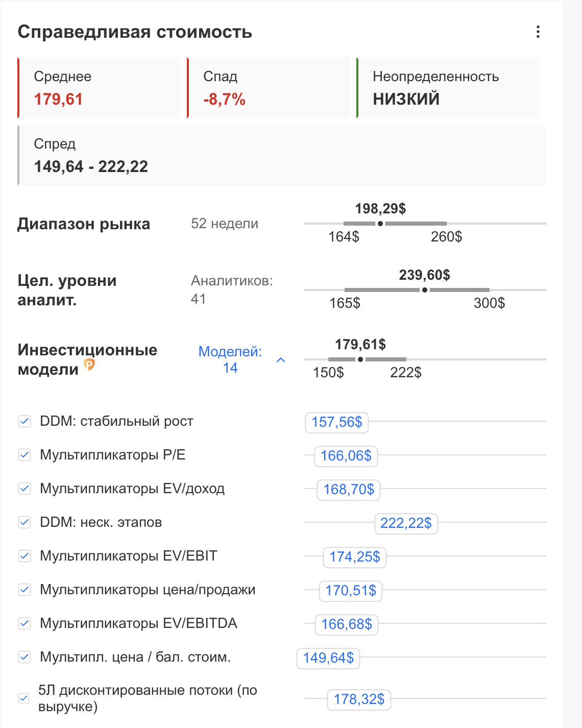
Task: Click the analyst target 239,60$ marker
Action: click(x=425, y=290)
